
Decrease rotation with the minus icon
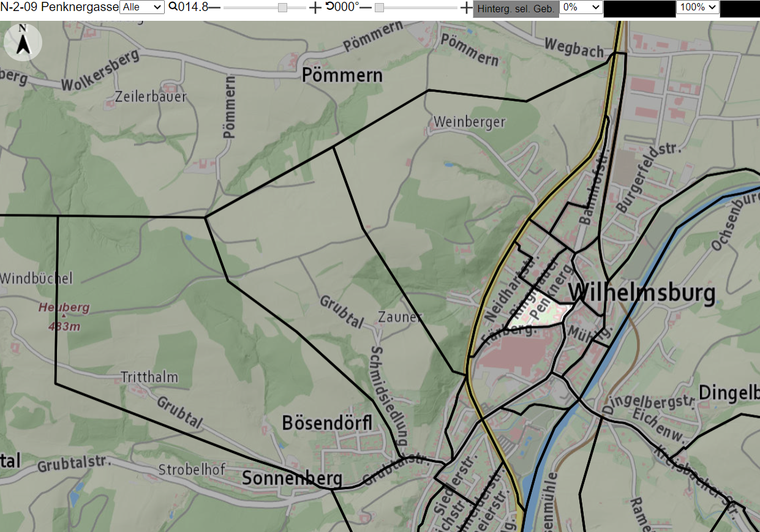point(365,7)
